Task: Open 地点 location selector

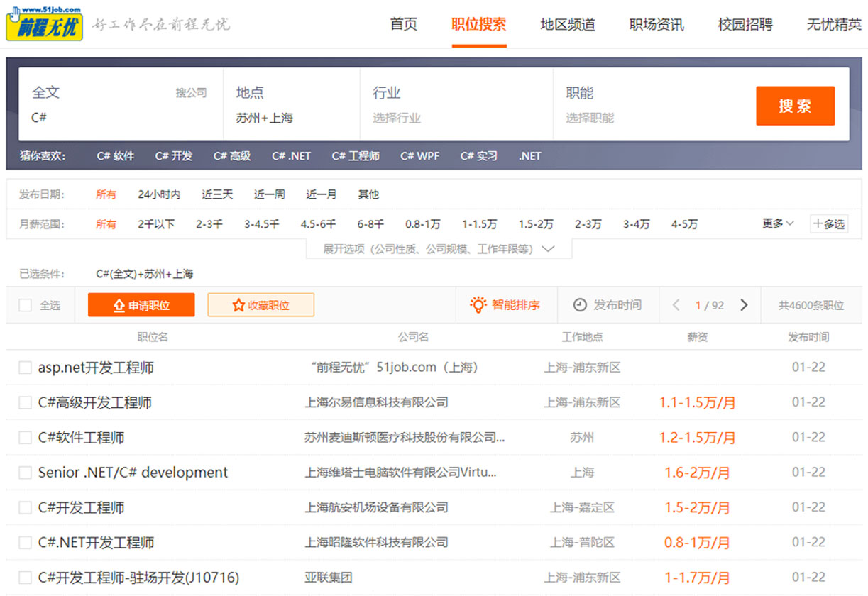Action: point(292,104)
